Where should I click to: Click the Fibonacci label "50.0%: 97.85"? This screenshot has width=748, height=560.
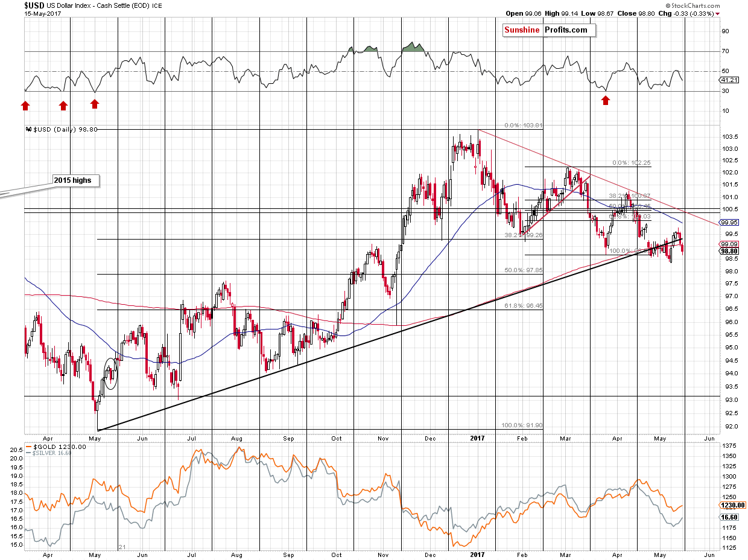[524, 270]
